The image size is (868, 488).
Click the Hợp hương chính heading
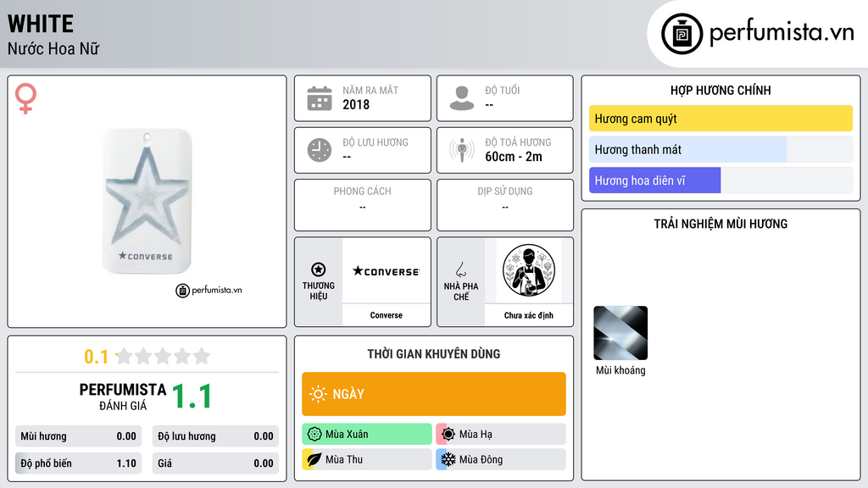(721, 90)
